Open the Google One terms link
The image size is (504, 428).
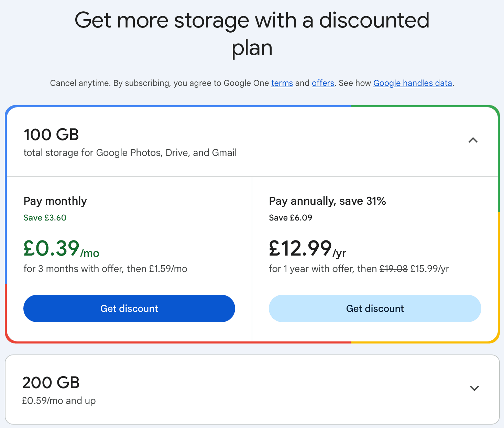click(x=282, y=83)
